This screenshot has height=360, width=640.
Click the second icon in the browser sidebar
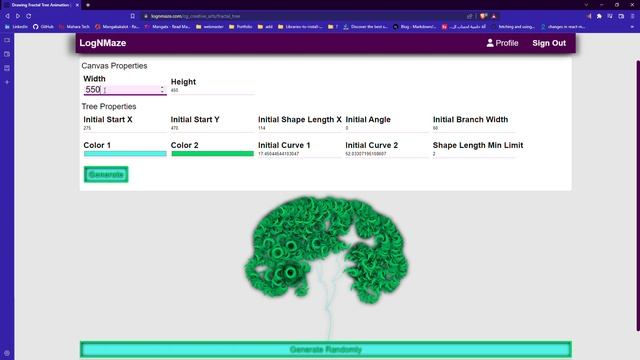[7, 54]
